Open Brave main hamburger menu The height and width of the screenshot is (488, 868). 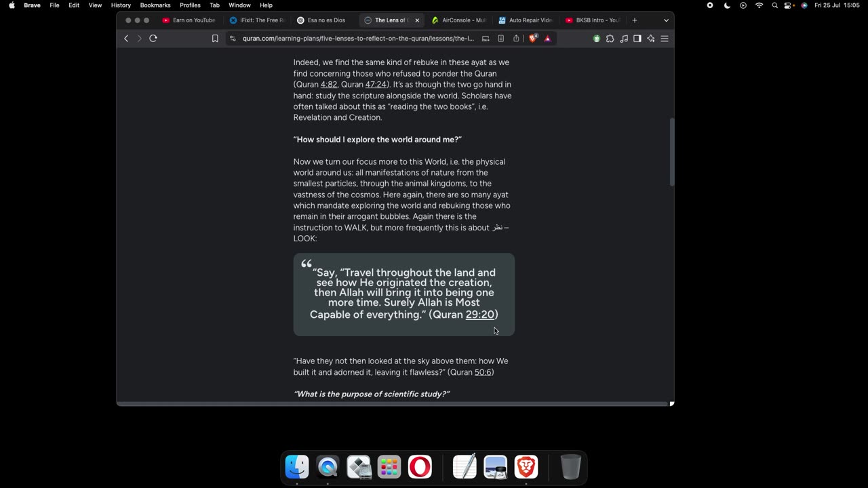(665, 39)
